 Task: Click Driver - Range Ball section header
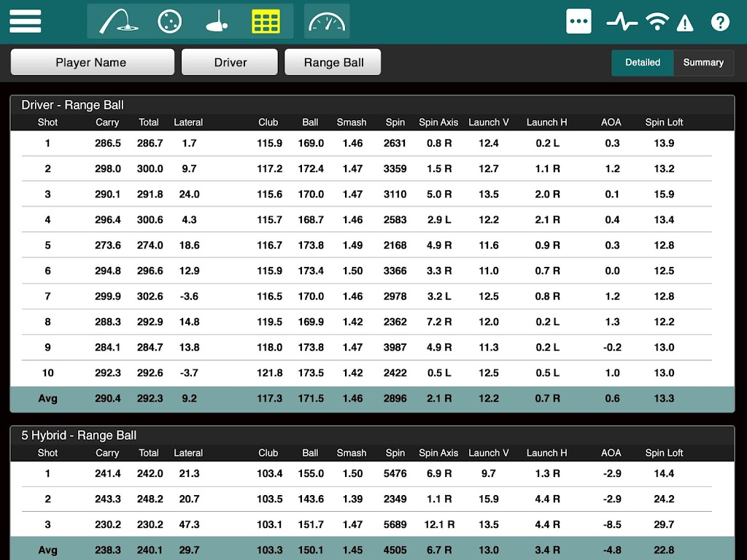click(72, 105)
